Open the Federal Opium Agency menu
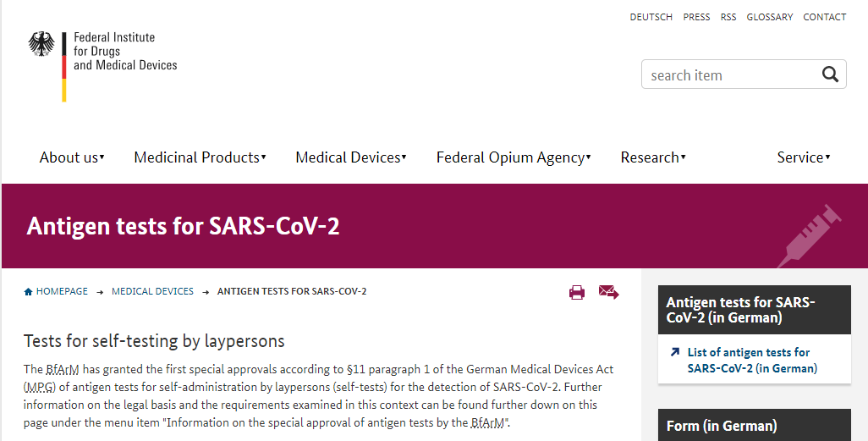This screenshot has height=441, width=868. [514, 157]
